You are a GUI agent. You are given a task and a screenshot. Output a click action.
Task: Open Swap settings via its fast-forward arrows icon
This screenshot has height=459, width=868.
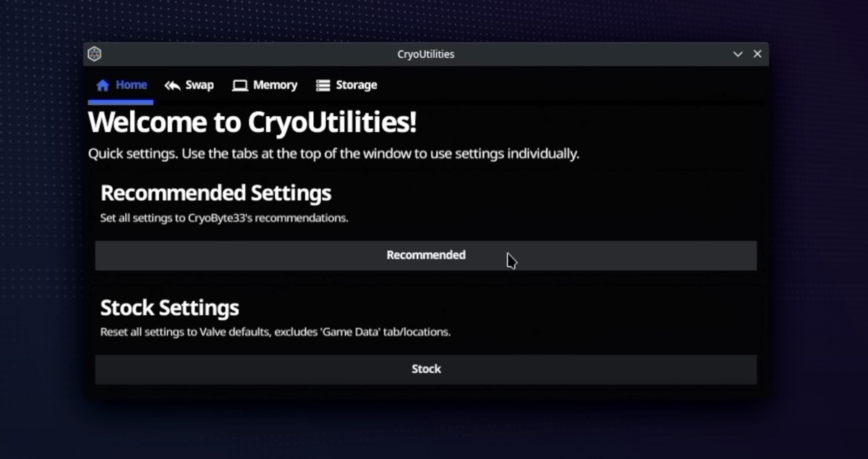click(171, 85)
